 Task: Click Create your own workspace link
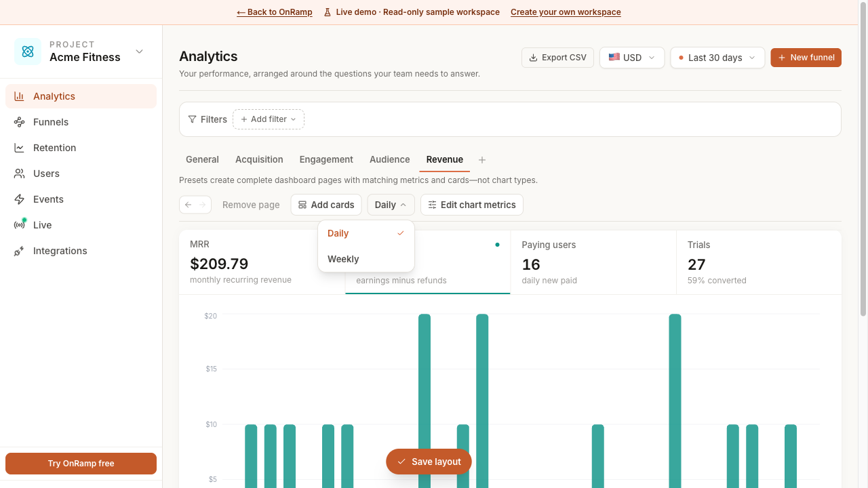tap(566, 12)
